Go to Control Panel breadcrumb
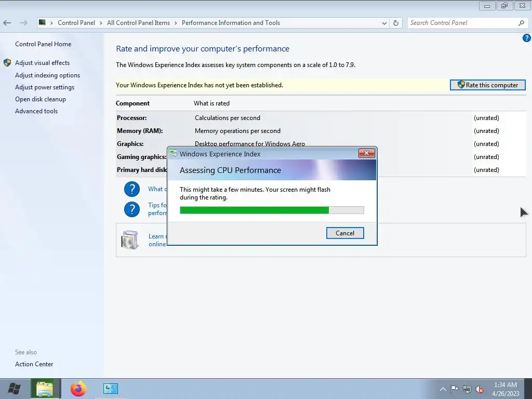The image size is (532, 399). (76, 23)
